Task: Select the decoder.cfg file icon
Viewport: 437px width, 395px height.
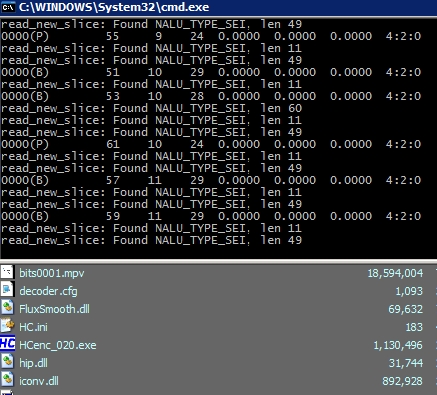Action: 7,290
